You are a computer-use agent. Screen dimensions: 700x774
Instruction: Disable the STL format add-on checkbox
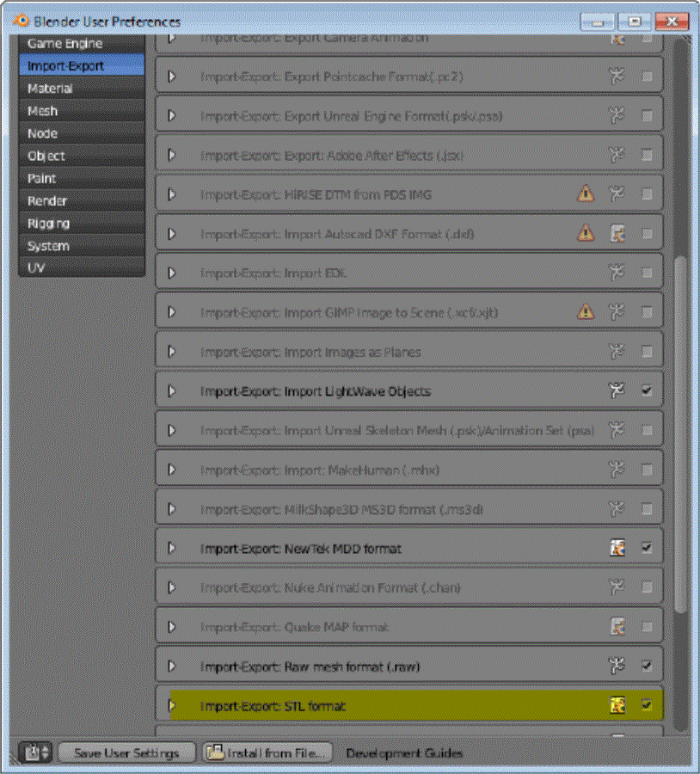pos(647,706)
